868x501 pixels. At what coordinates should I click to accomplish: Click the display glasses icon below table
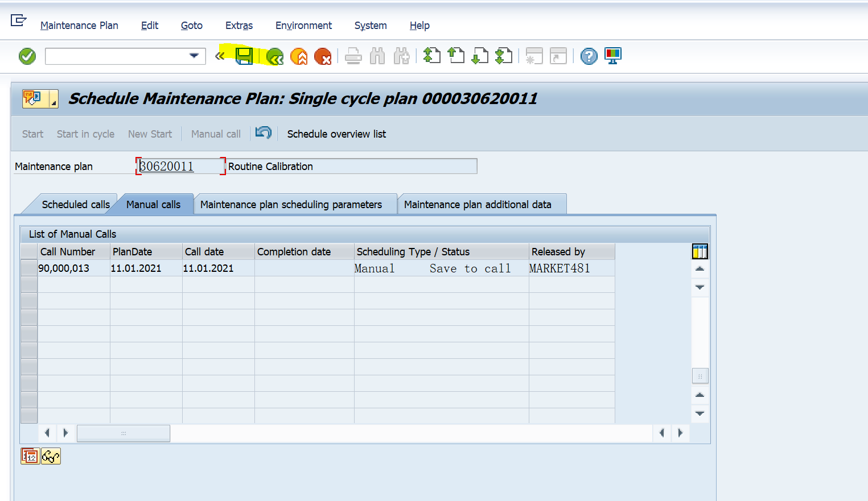tap(51, 456)
